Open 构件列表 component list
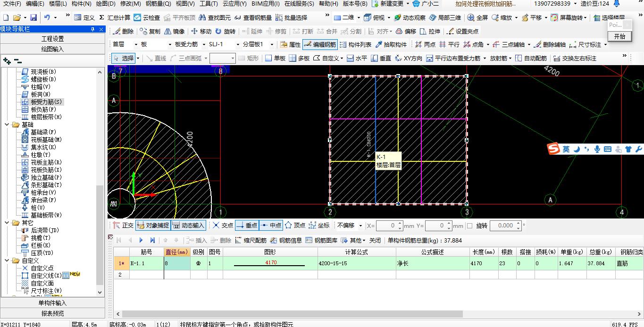Viewport: 644px width, 327px height. tap(355, 44)
